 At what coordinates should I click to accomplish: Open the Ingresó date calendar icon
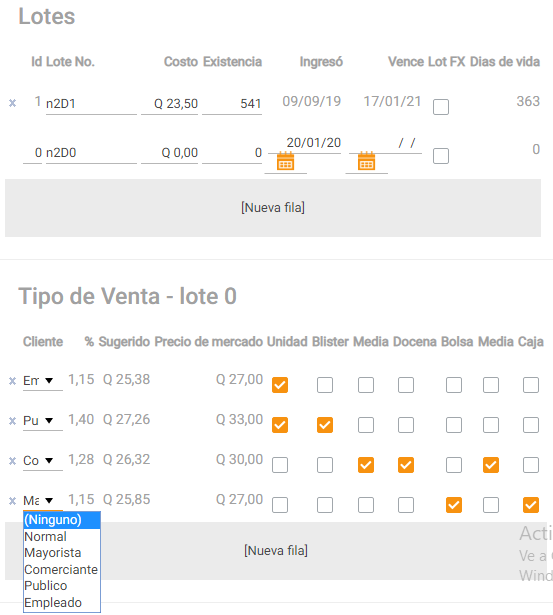(285, 161)
